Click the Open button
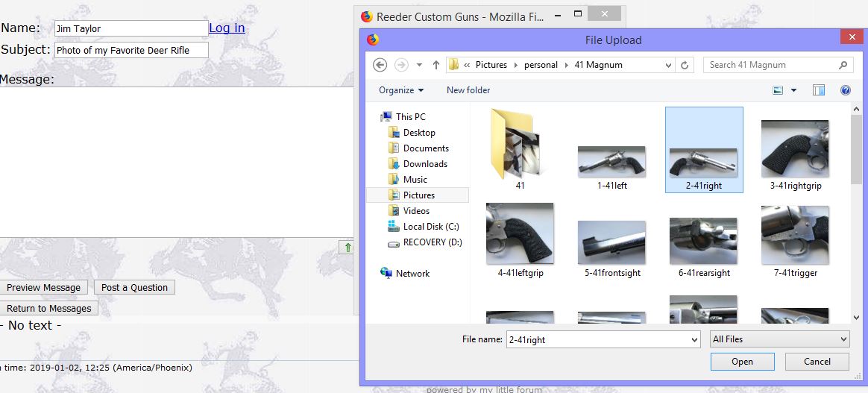 coord(742,362)
